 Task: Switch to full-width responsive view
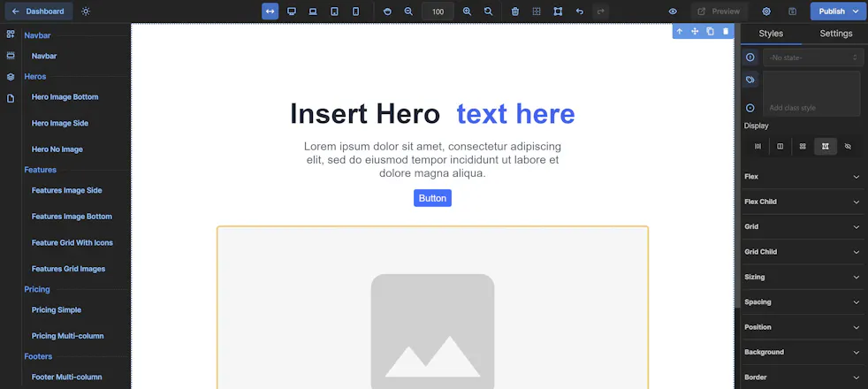pos(270,11)
